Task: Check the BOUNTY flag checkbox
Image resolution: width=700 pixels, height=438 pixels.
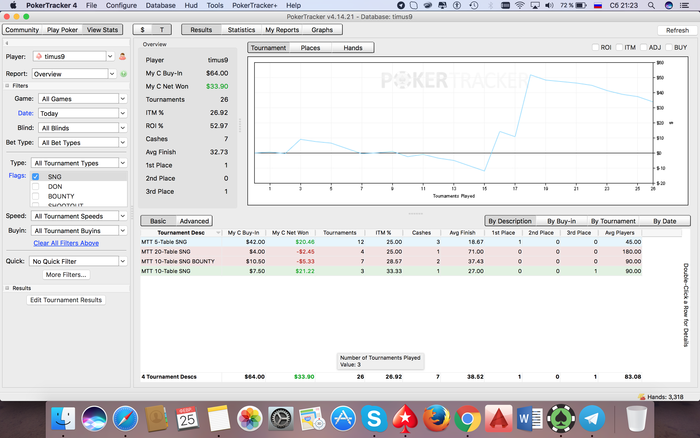Action: click(x=36, y=196)
